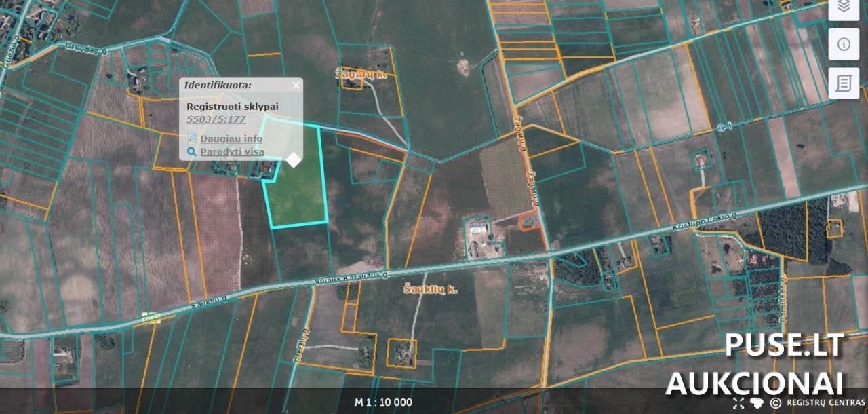
Task: Click the document icon beside Daugiau info
Action: pyautogui.click(x=192, y=138)
